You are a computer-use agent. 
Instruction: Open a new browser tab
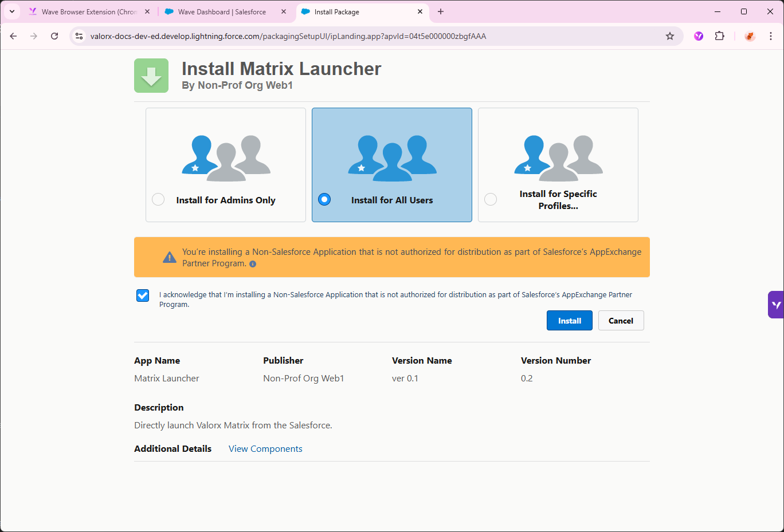pyautogui.click(x=441, y=11)
